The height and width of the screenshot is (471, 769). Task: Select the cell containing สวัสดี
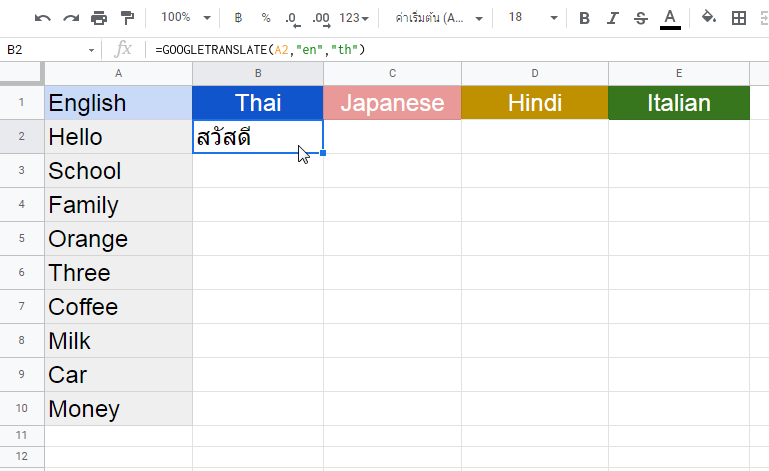point(258,136)
